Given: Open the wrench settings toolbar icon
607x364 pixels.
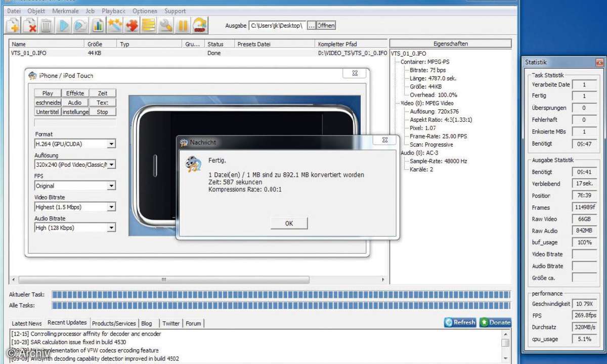Looking at the screenshot, I should coord(166,25).
